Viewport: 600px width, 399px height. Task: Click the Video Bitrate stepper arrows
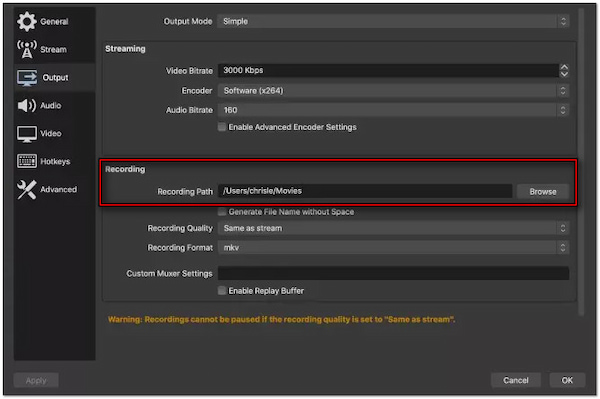point(564,70)
